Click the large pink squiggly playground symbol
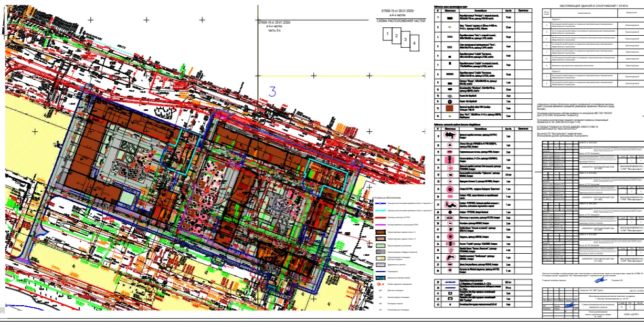Image resolution: width=644 pixels, height=322 pixels. tap(451, 205)
